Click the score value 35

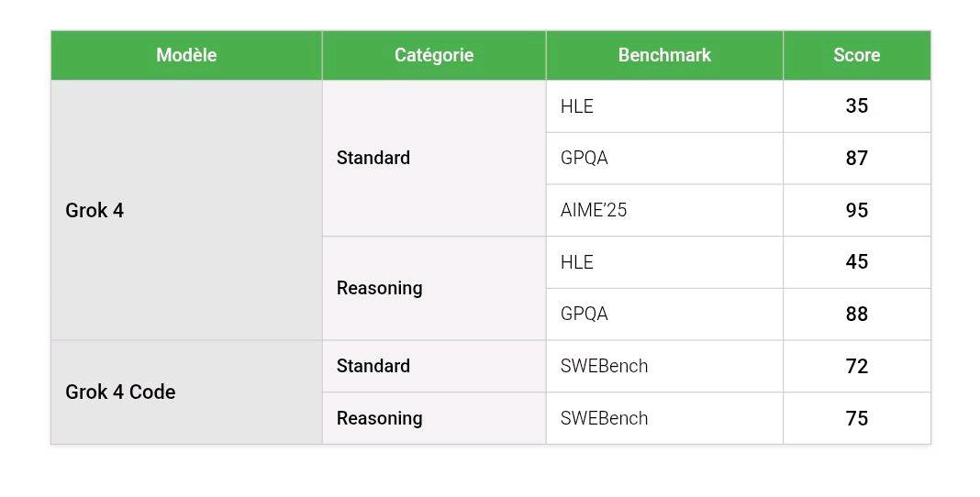856,106
